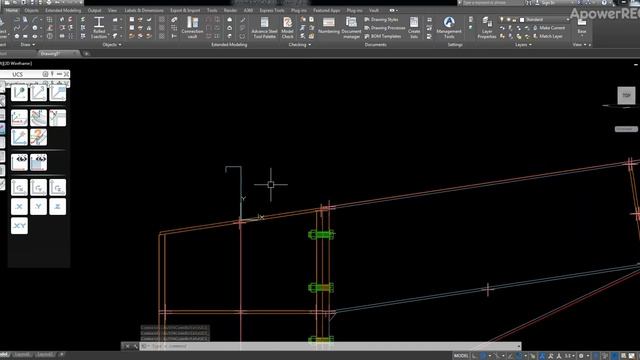
Task: Click the X tile in UCS palette
Action: 19,207
